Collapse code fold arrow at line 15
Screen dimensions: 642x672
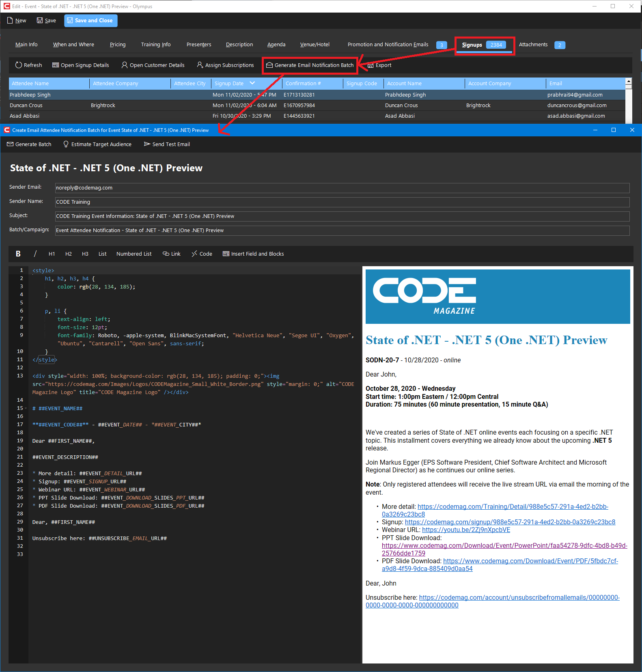tap(26, 409)
